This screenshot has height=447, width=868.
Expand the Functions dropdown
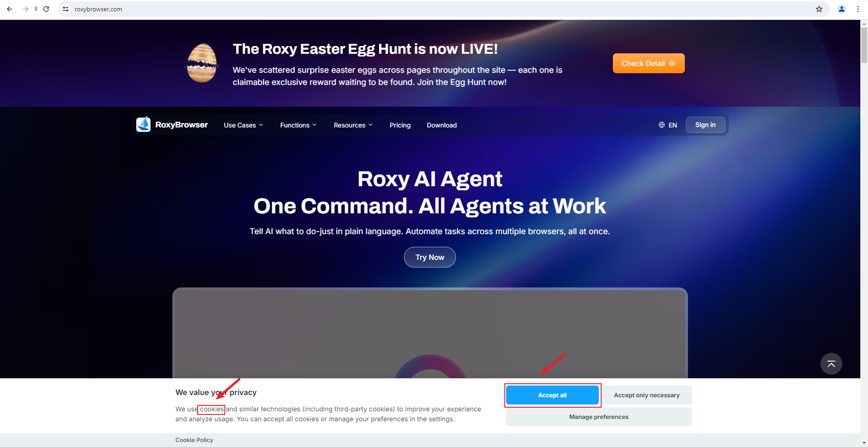(299, 125)
